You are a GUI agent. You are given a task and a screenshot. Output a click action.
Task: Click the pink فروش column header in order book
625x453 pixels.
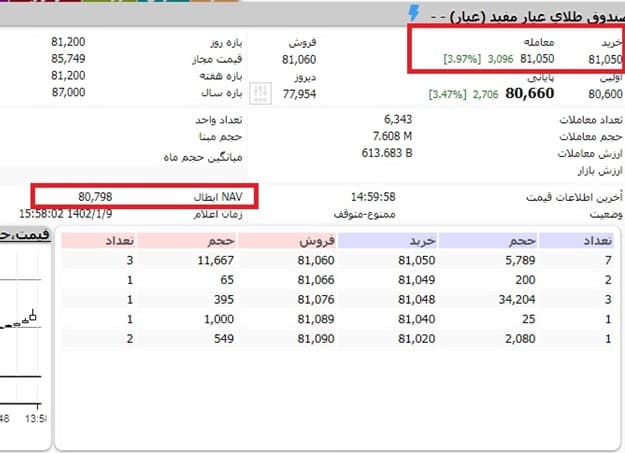point(287,241)
